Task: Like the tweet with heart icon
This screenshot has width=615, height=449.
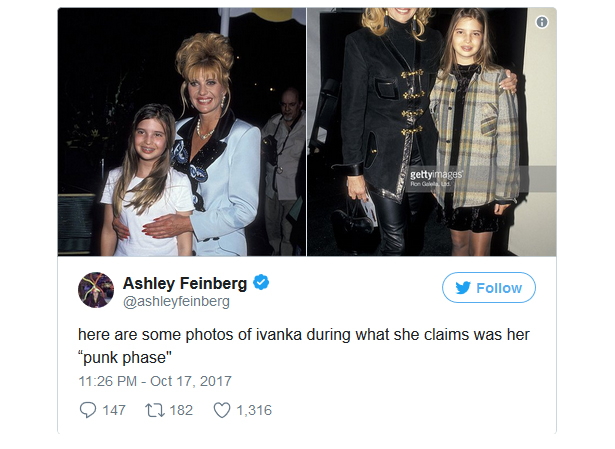Action: (x=222, y=410)
